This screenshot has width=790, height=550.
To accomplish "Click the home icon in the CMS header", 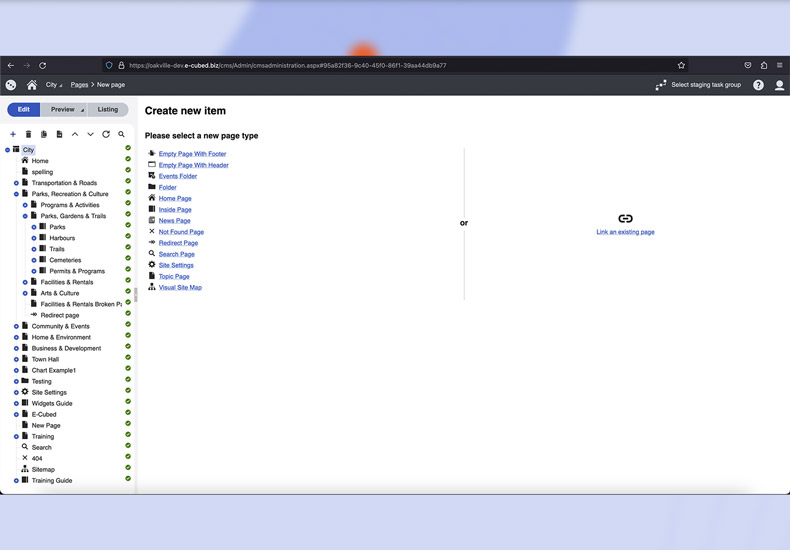I will coord(32,85).
